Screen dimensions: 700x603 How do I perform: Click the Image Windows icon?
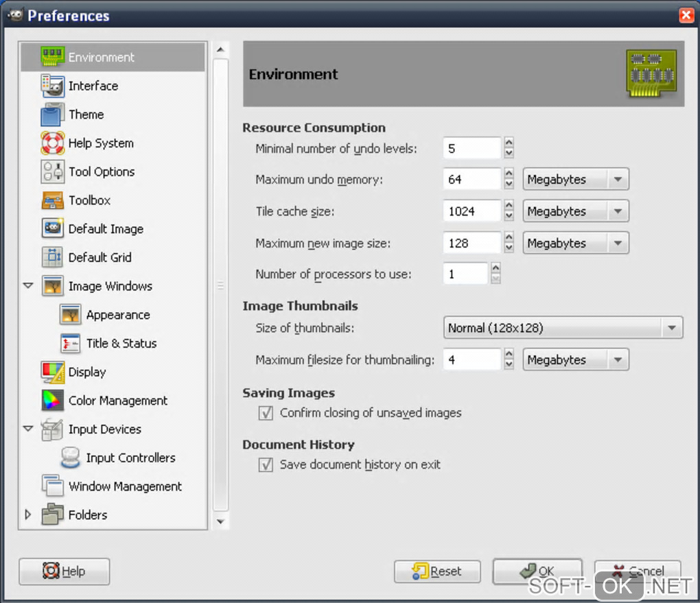pyautogui.click(x=52, y=285)
